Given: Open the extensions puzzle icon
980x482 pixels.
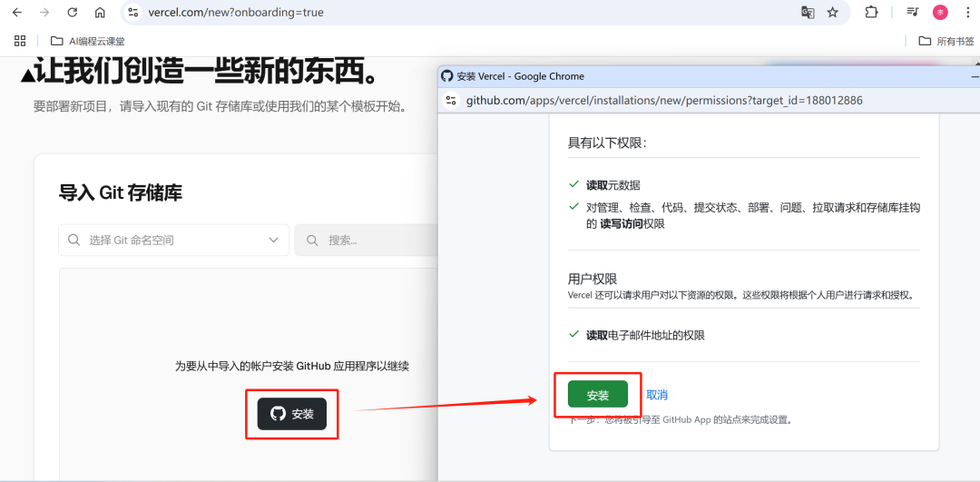Looking at the screenshot, I should point(871,13).
